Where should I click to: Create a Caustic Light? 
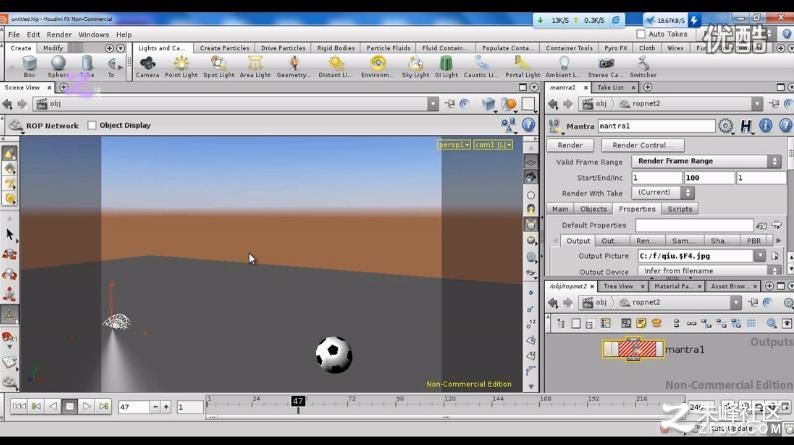point(481,67)
